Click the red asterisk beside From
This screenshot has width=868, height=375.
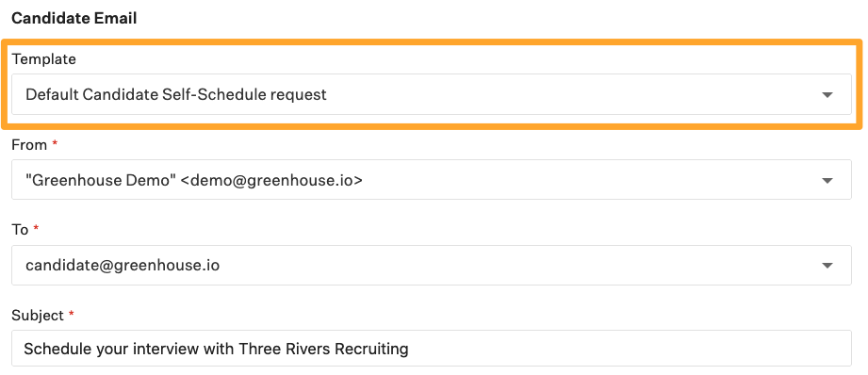(x=55, y=144)
